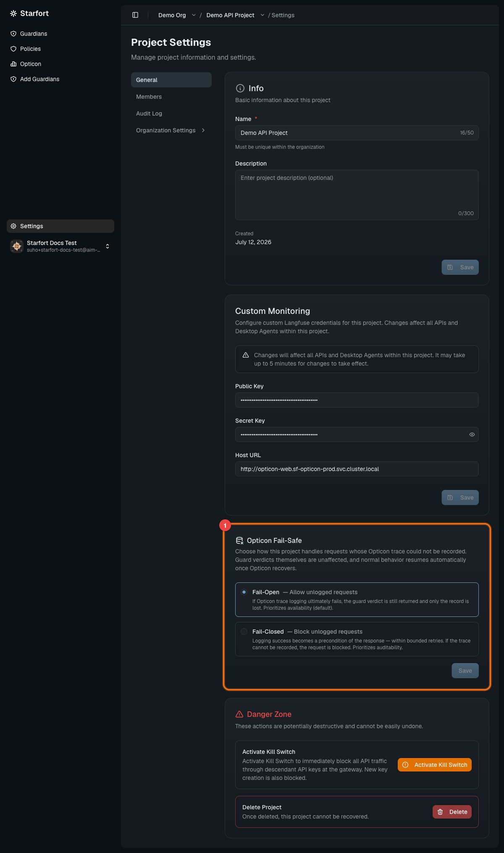Click into the Public Key field
Screen dimensions: 504x853
click(357, 400)
